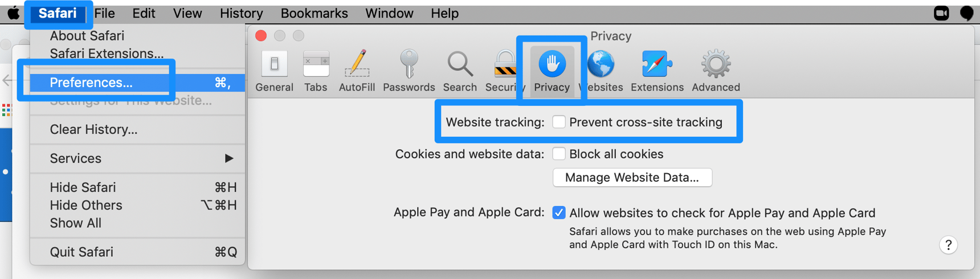The height and width of the screenshot is (279, 980).
Task: Click the Manage Website Data button
Action: (x=632, y=178)
